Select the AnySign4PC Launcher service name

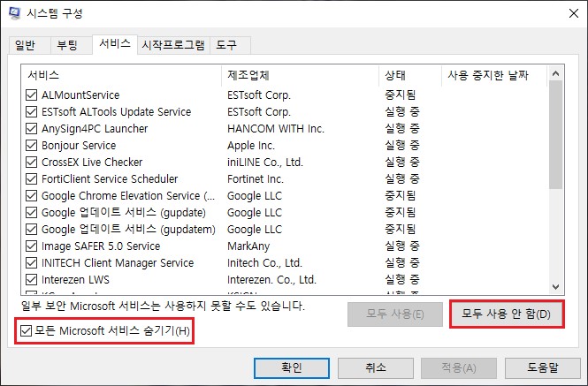click(x=95, y=129)
